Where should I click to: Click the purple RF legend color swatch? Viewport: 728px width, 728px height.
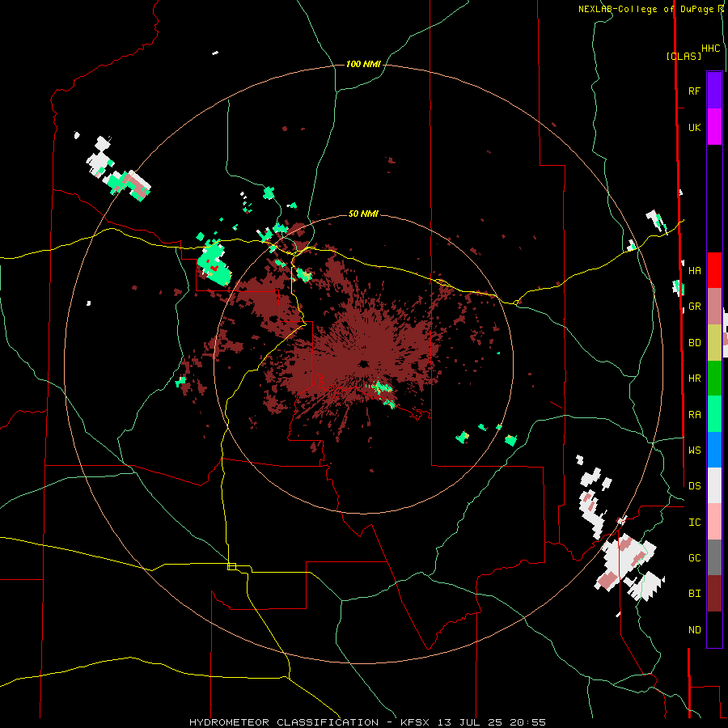[x=714, y=91]
